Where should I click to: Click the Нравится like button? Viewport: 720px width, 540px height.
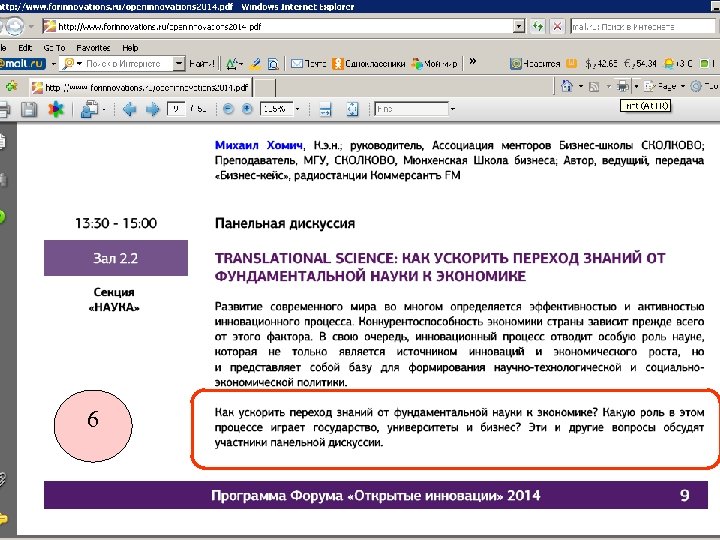(535, 64)
